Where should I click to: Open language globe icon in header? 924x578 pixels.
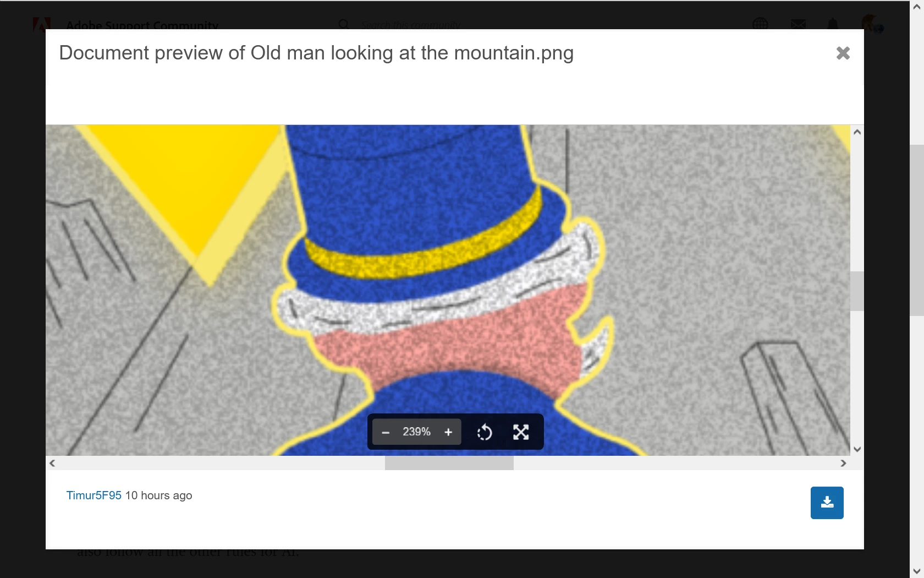click(760, 24)
